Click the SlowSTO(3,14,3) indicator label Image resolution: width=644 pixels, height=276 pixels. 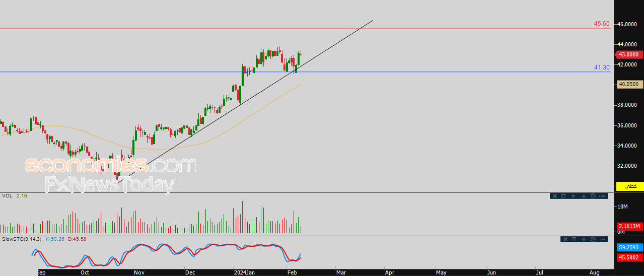21,239
